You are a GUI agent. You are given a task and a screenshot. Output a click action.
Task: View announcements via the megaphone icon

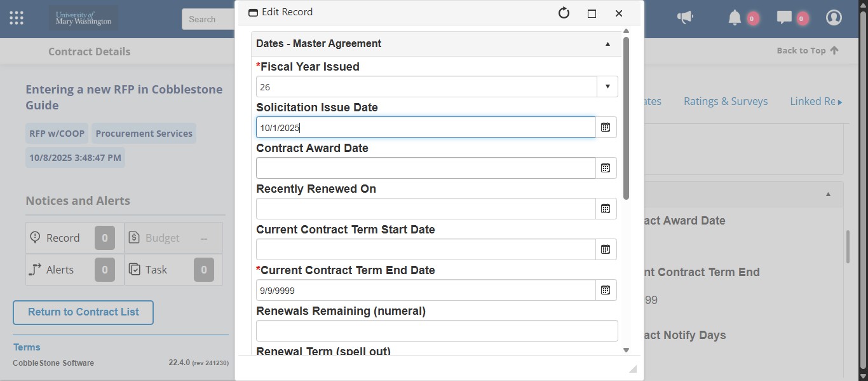click(684, 17)
